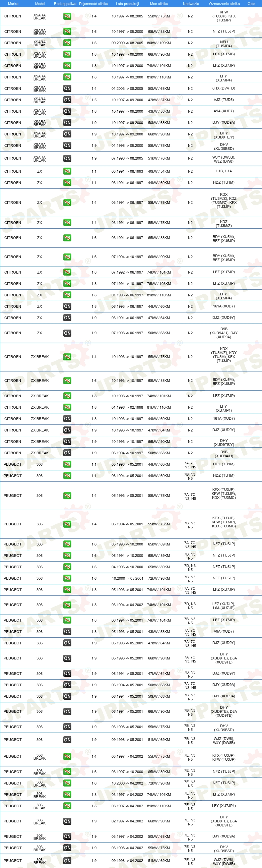This screenshot has height=868, width=262.
Task: Click the '01.2003 -> 08.2005' production years cell
Action: coord(127,89)
